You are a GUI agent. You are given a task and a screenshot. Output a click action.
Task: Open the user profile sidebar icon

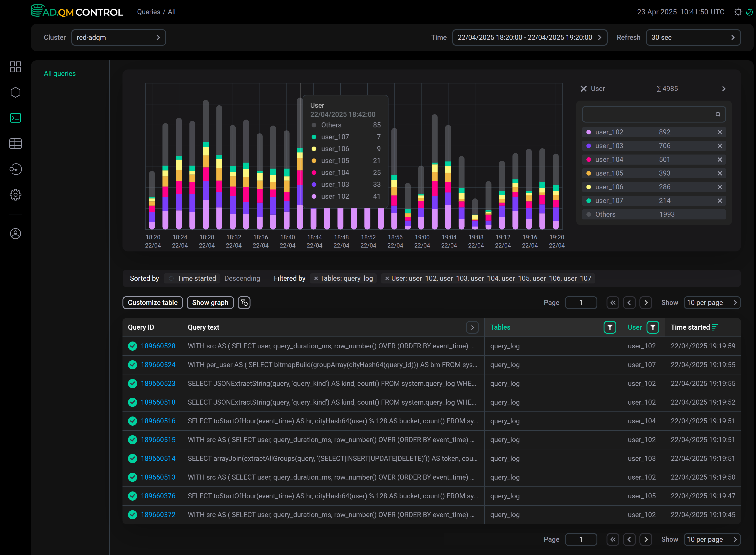[x=16, y=233]
